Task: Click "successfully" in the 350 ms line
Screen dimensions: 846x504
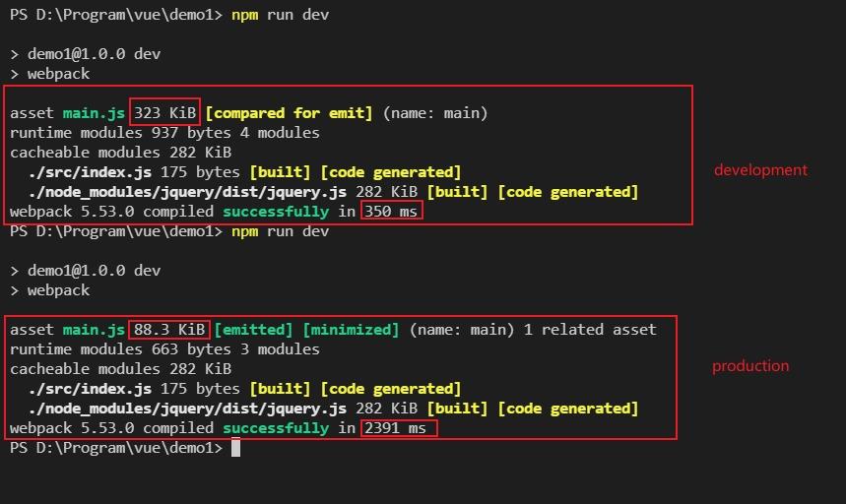Action: [276, 212]
